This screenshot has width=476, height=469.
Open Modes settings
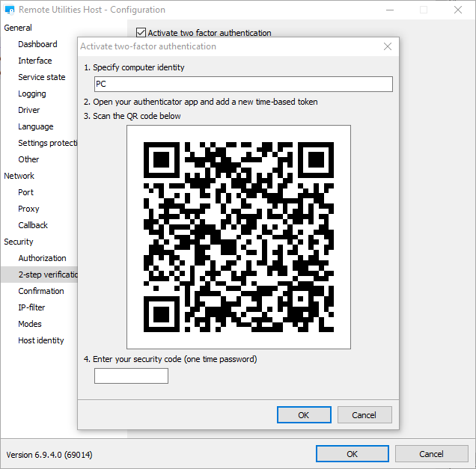click(30, 324)
